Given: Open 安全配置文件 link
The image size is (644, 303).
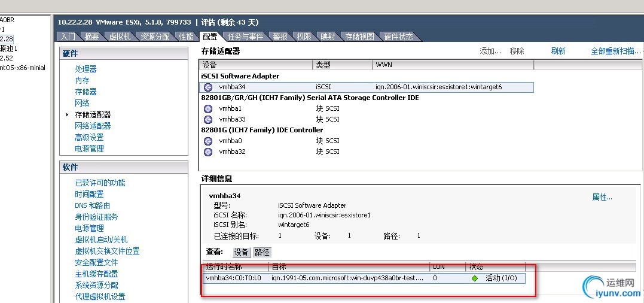Looking at the screenshot, I should point(96,262).
